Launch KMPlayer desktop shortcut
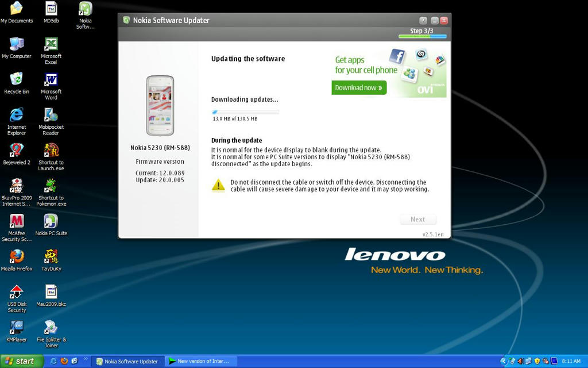 tap(17, 331)
